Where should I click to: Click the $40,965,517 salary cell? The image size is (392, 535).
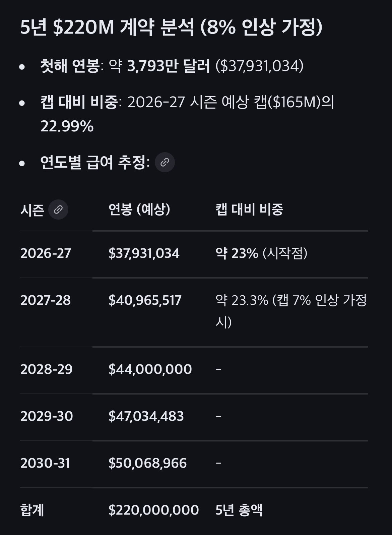[145, 300]
